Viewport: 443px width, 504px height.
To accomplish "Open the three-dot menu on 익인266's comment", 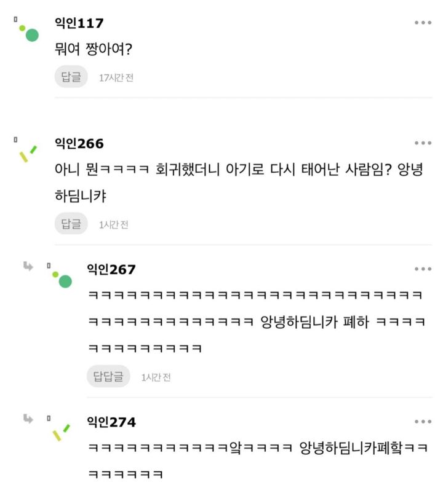I will [423, 143].
